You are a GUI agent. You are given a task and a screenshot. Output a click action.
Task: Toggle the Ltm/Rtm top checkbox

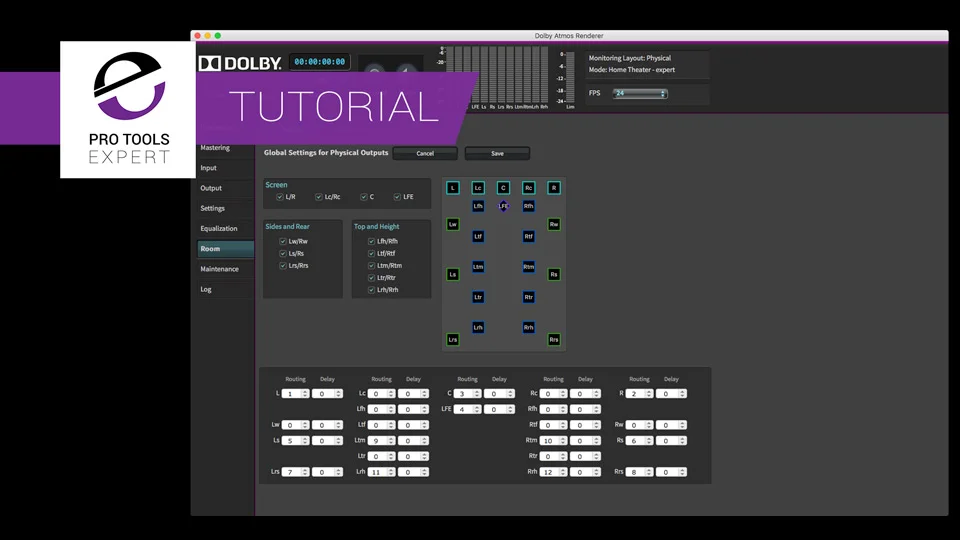tap(371, 266)
